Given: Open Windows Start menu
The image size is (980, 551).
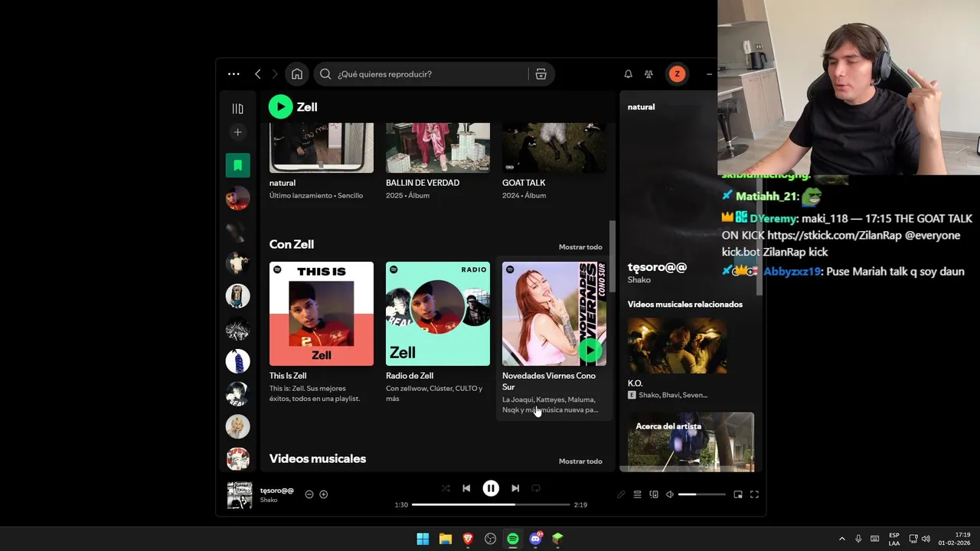Looking at the screenshot, I should pos(423,539).
